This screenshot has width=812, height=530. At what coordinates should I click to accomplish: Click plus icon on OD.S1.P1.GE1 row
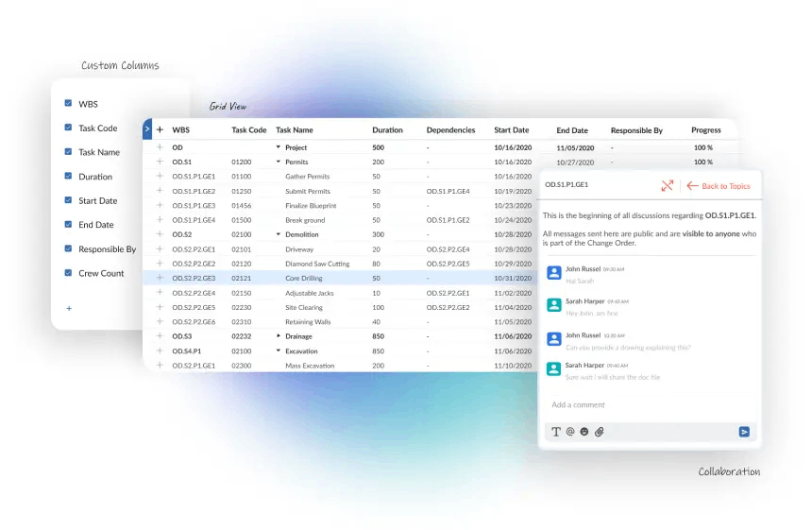[160, 176]
